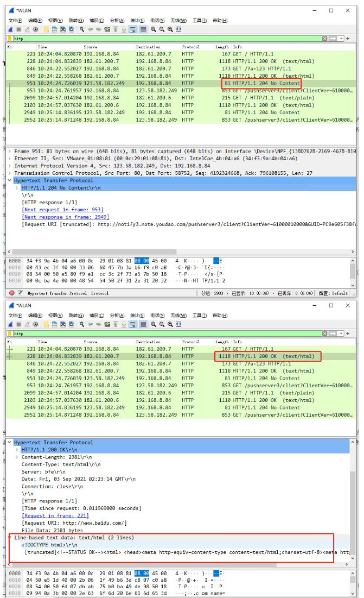Click http display filter field, top window
Viewport: 364px width, 598px height.
pos(168,39)
